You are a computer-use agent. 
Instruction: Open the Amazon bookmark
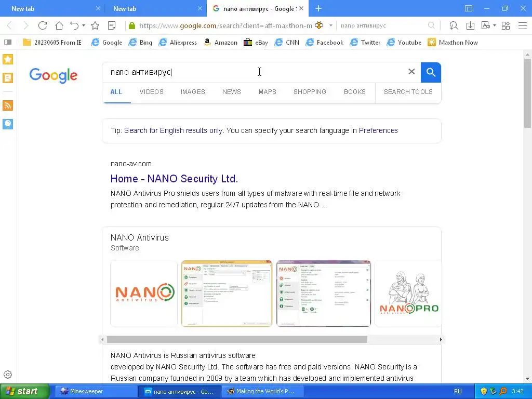click(220, 43)
